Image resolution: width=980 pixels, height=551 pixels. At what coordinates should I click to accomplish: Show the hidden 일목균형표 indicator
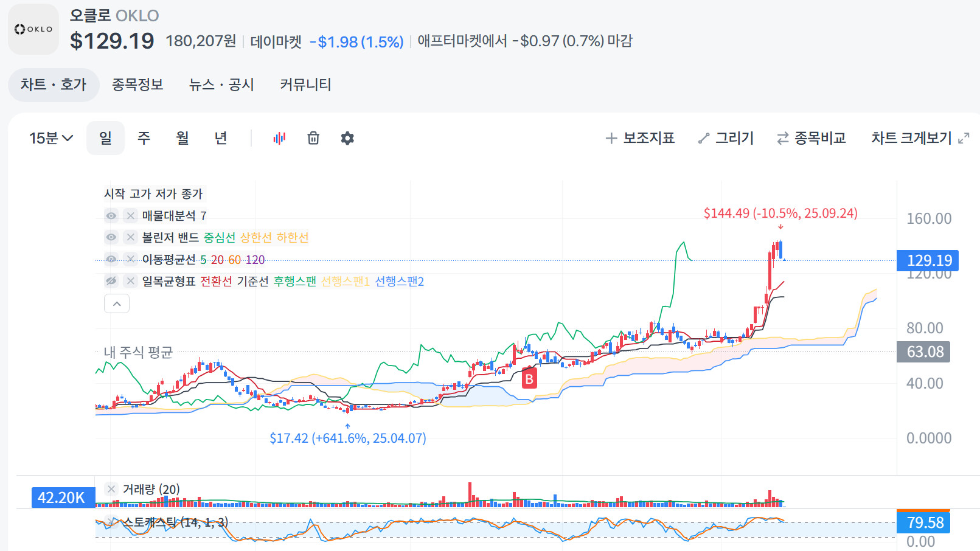pos(111,281)
